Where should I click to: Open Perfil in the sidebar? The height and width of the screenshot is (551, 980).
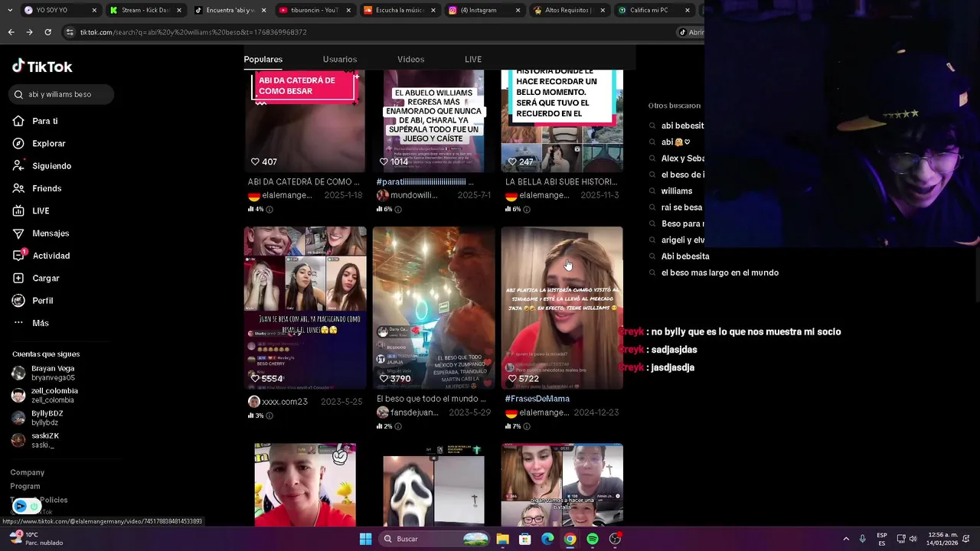pos(42,301)
